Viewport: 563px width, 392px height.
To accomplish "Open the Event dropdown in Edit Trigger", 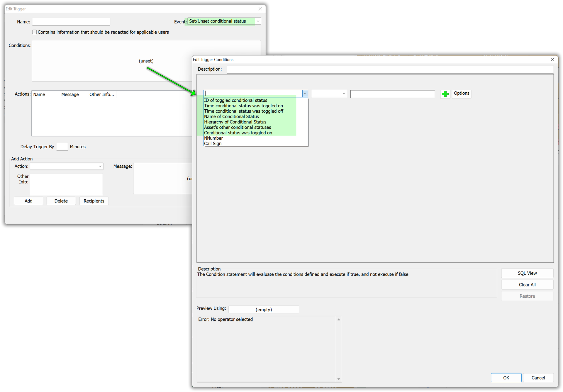I will coord(258,21).
